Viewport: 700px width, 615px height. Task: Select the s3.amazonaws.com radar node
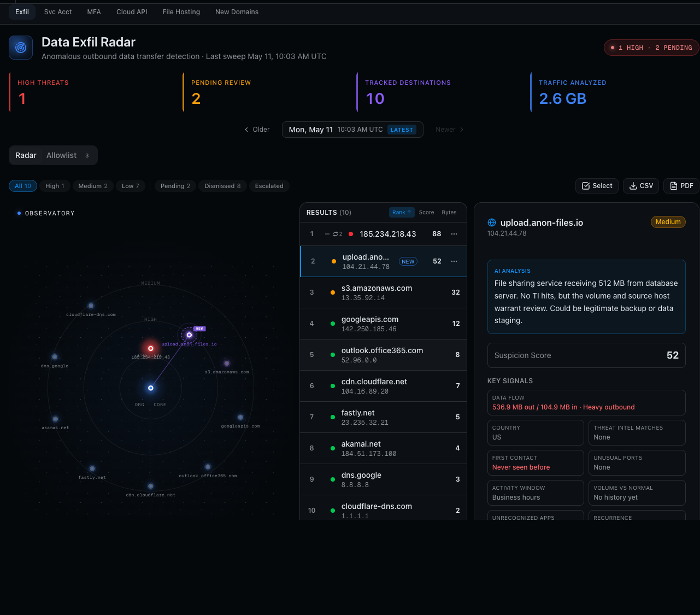tap(227, 364)
